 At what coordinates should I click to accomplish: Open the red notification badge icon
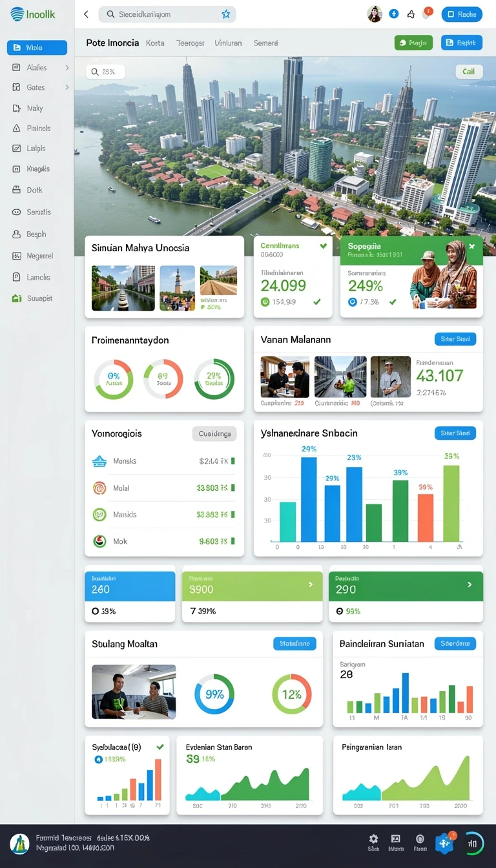(x=427, y=12)
